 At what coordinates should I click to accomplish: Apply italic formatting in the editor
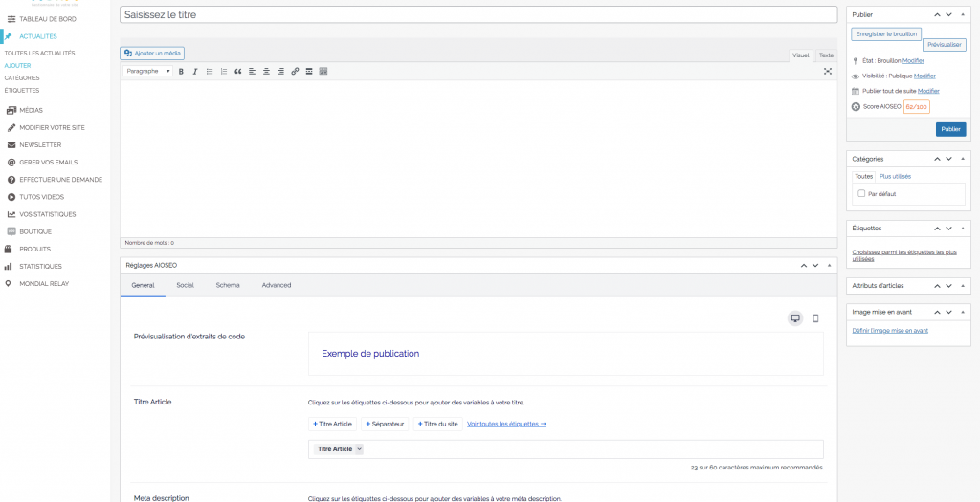[195, 72]
